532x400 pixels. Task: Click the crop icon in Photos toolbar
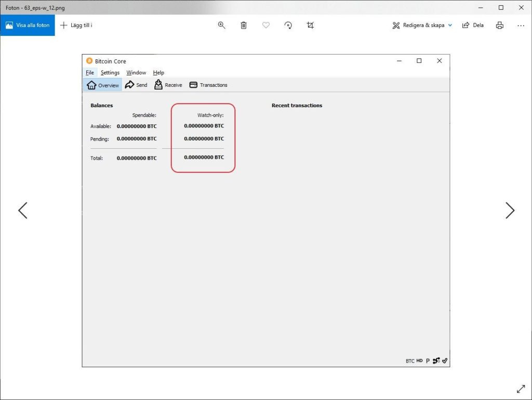[x=310, y=25]
